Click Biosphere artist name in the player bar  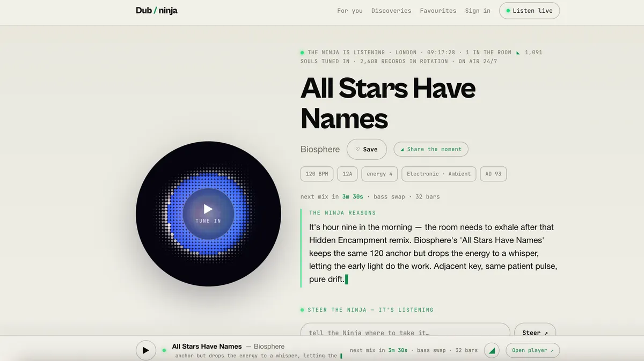(269, 347)
